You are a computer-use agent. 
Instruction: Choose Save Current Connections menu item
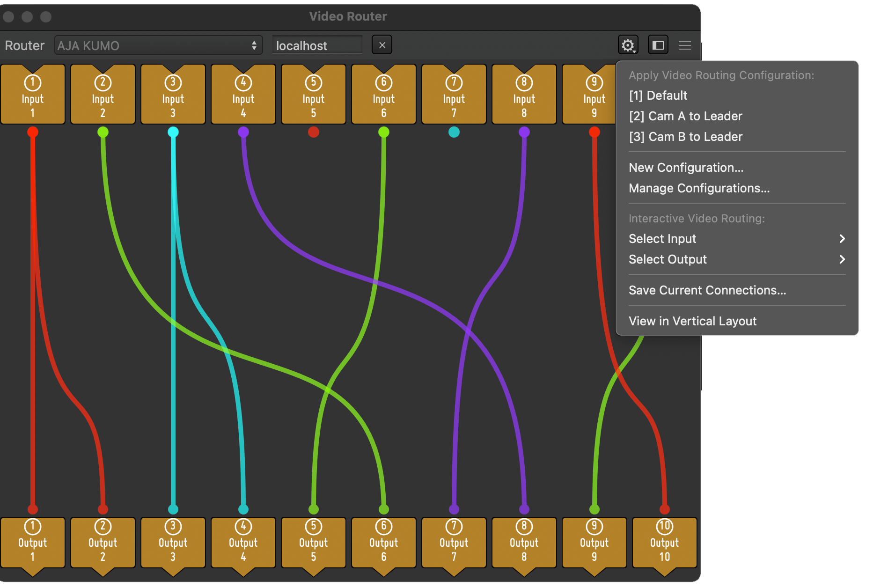click(707, 290)
